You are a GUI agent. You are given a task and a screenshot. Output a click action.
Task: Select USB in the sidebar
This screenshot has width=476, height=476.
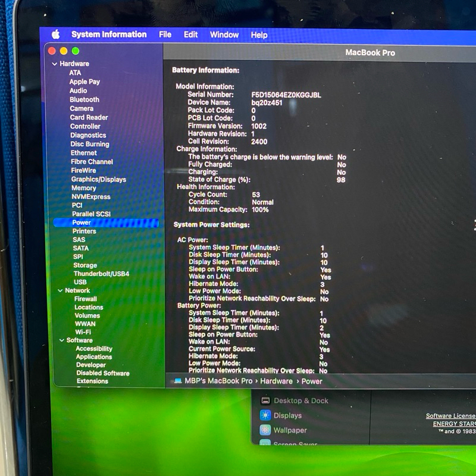[x=80, y=282]
